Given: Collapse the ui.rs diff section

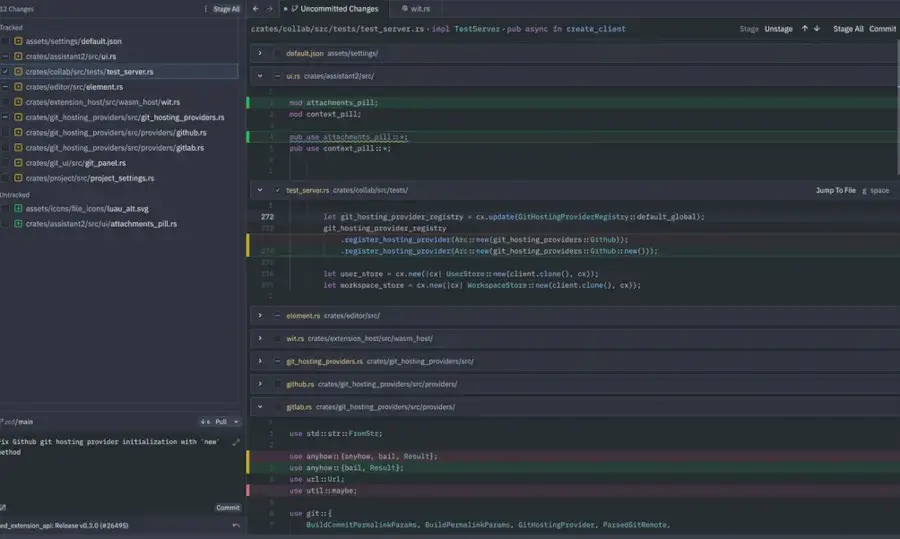Looking at the screenshot, I should (260, 76).
